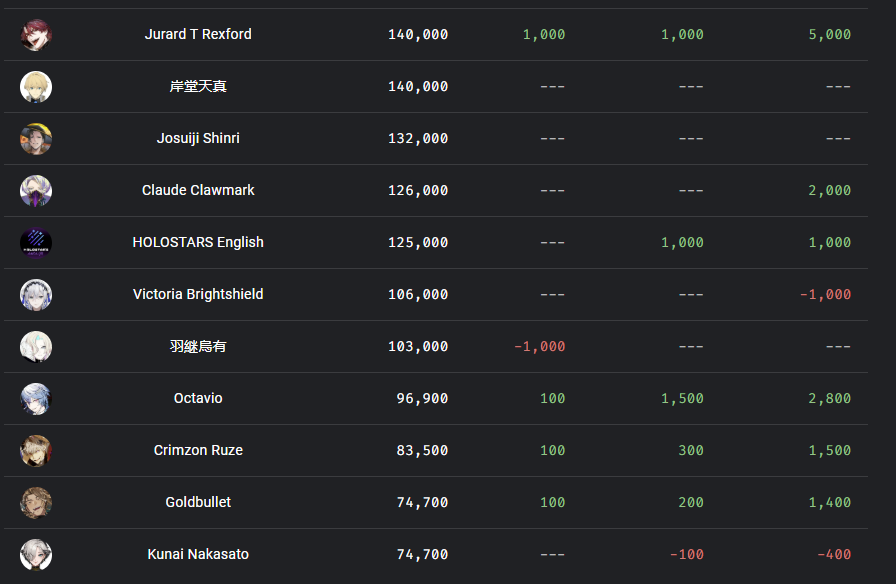
Task: Click the 羽継烏有 avatar icon
Action: [36, 347]
